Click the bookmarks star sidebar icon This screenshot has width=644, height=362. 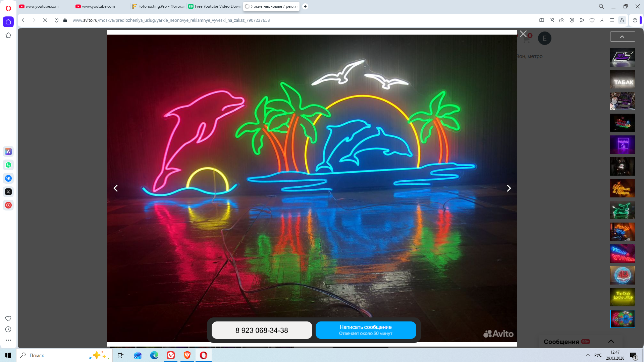pyautogui.click(x=8, y=35)
